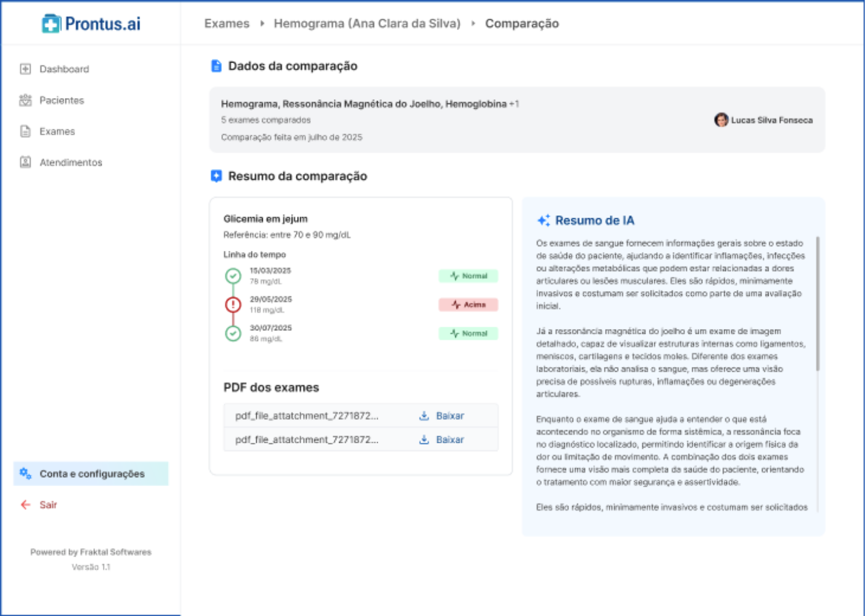Click the document icon beside Dados da comparação
The image size is (866, 616).
tap(216, 66)
